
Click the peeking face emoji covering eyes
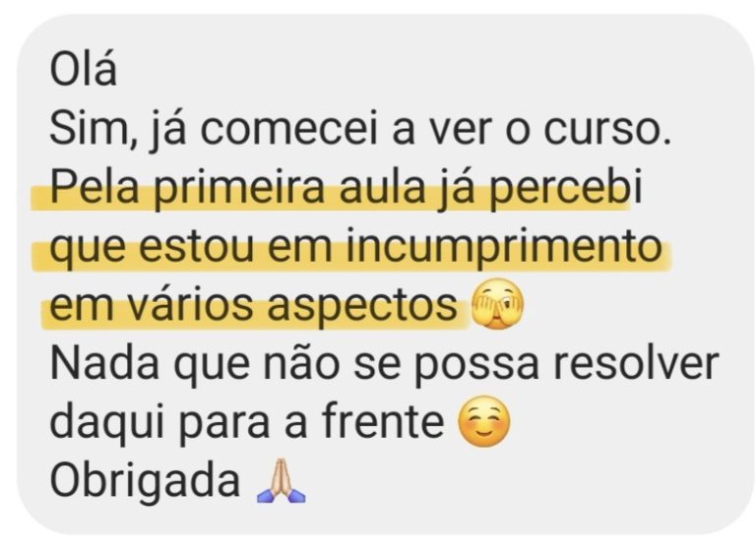click(x=496, y=304)
